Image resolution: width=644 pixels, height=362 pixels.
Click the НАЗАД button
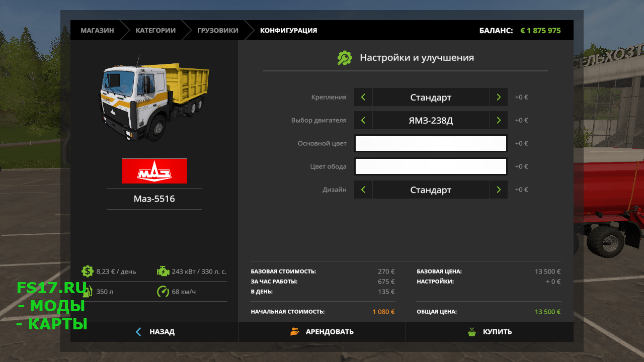tap(154, 332)
